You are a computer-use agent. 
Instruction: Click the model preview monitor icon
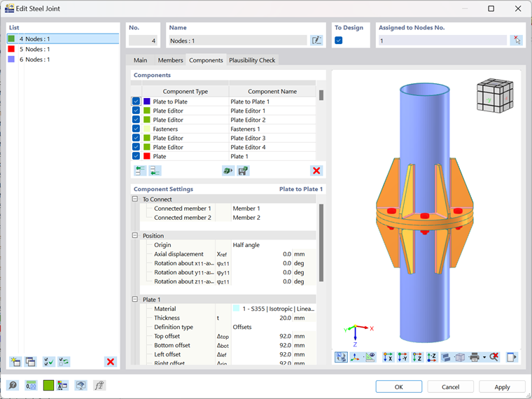click(x=80, y=386)
